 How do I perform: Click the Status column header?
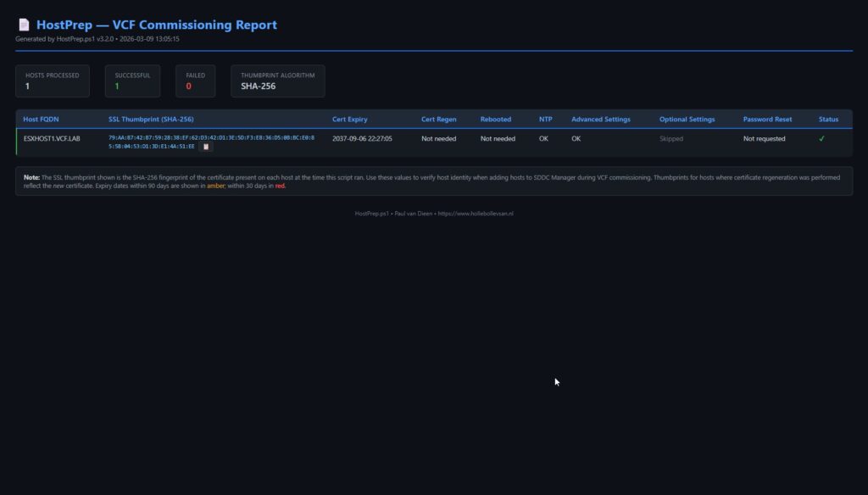828,120
